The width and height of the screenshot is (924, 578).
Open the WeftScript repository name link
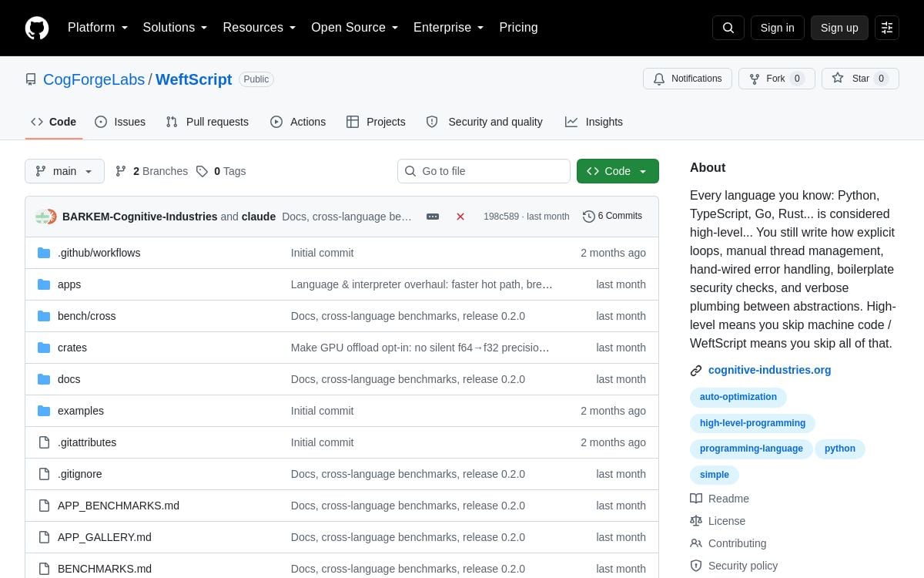click(x=194, y=79)
